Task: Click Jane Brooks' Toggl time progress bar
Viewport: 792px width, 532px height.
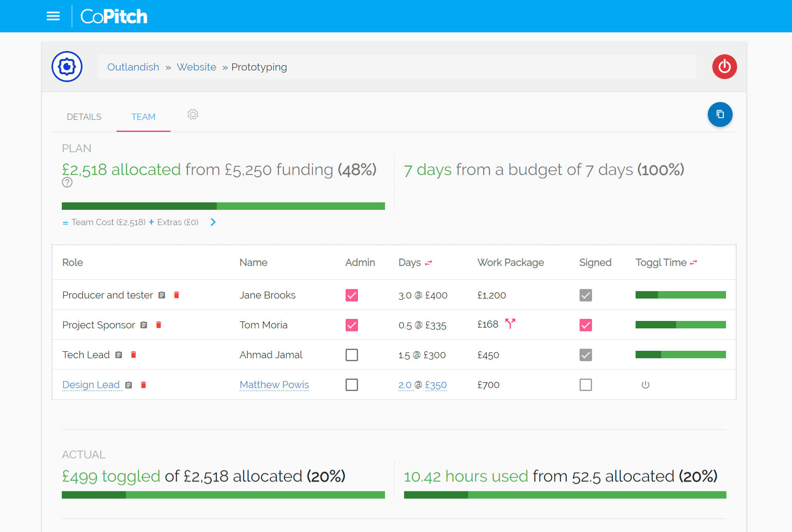Action: (680, 295)
